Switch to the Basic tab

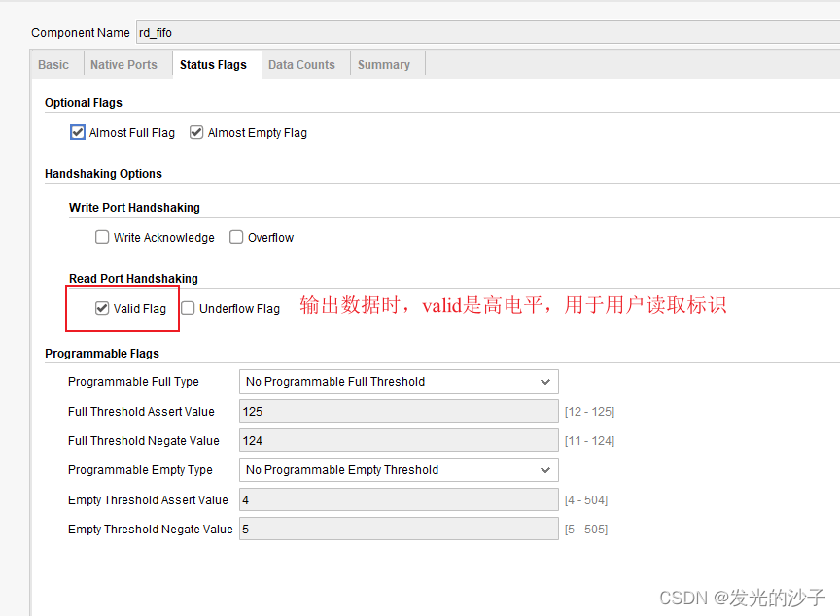pyautogui.click(x=54, y=64)
